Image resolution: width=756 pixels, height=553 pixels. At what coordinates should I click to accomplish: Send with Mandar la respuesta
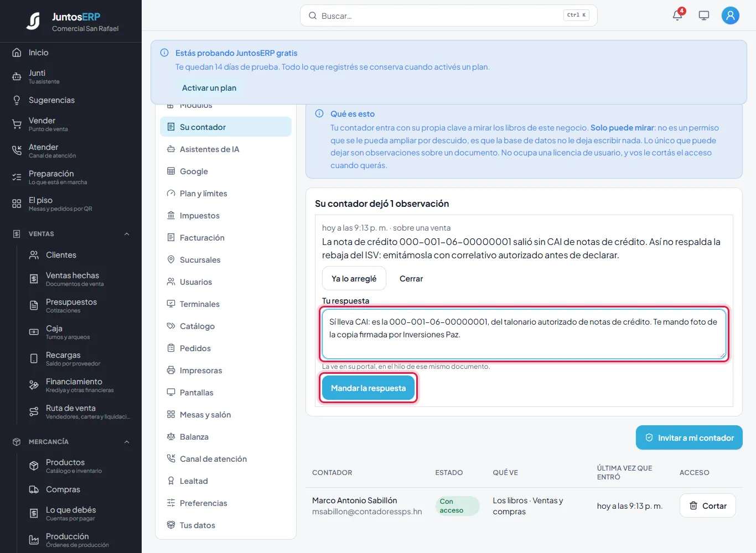(368, 388)
